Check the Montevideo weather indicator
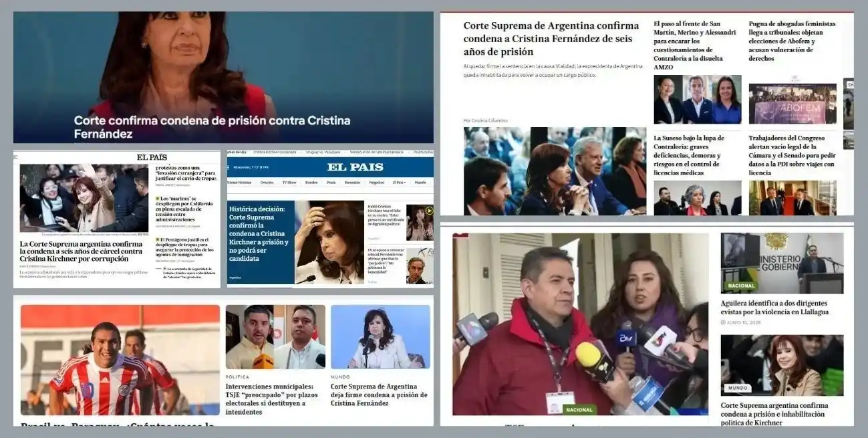 click(x=251, y=167)
